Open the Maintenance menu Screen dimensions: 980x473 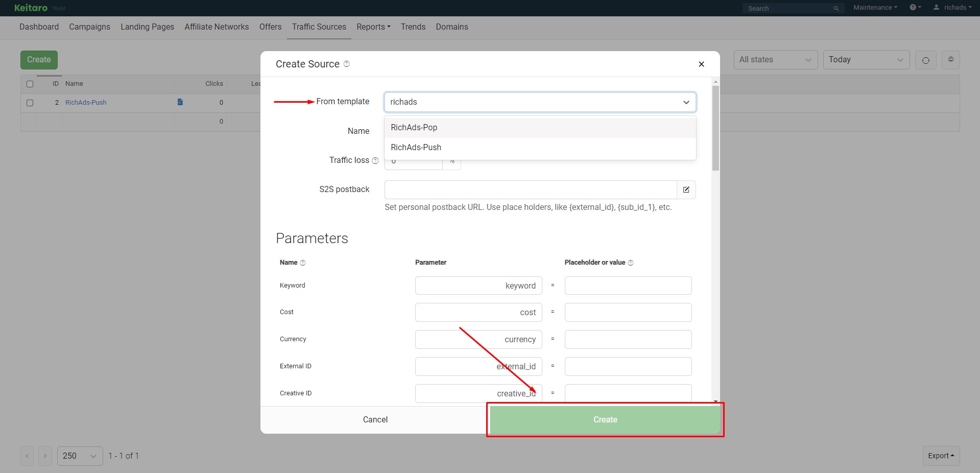pyautogui.click(x=875, y=8)
